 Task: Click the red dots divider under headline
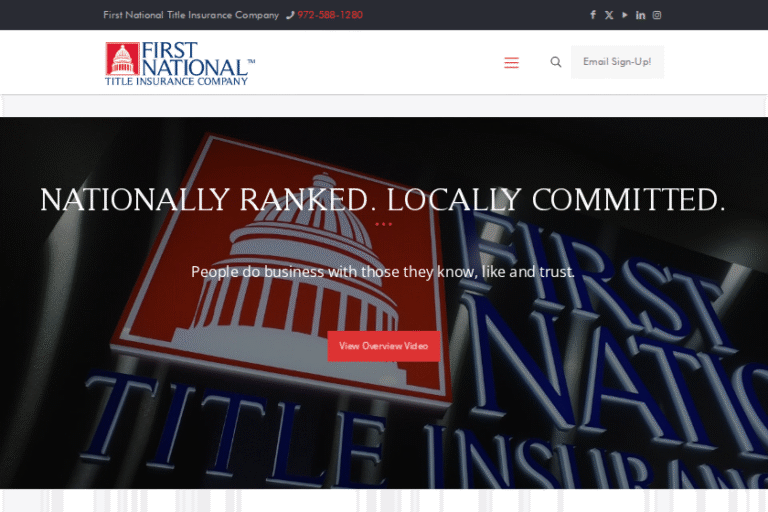(383, 224)
